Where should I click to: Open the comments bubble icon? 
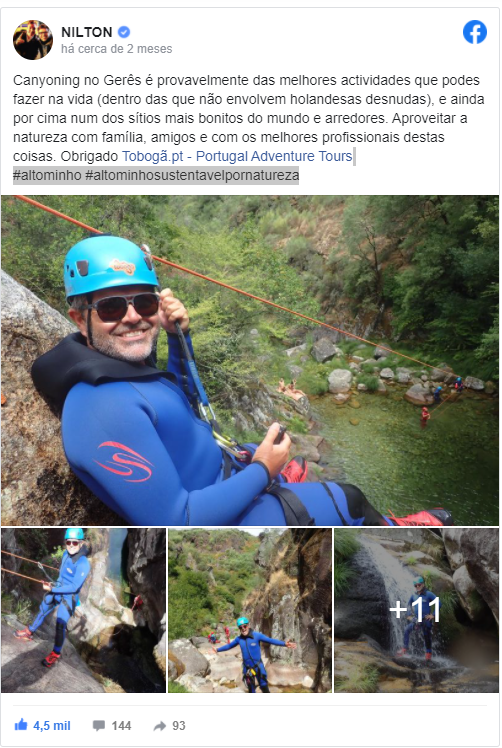(x=99, y=726)
